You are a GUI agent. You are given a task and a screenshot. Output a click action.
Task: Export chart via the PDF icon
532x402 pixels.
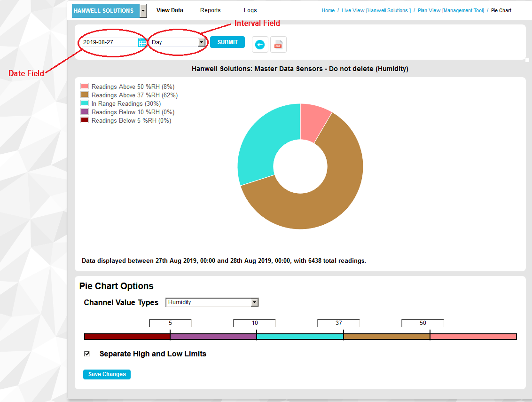tap(278, 45)
